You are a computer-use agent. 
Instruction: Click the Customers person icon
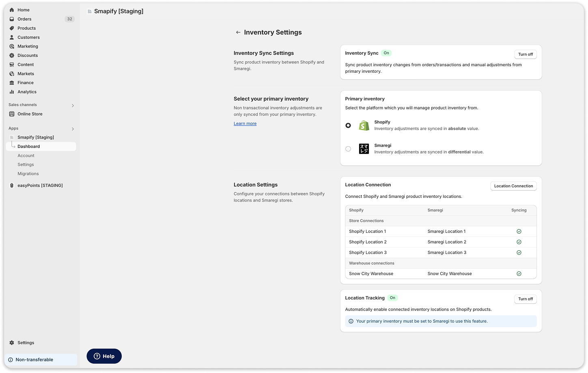pyautogui.click(x=12, y=37)
